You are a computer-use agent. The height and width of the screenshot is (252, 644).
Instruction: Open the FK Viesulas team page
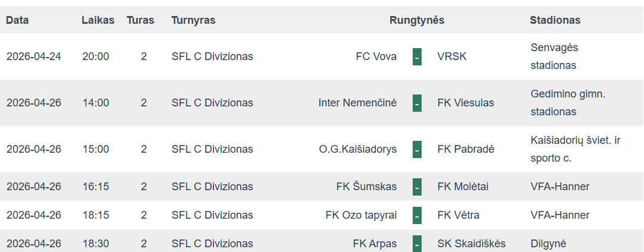pos(466,103)
